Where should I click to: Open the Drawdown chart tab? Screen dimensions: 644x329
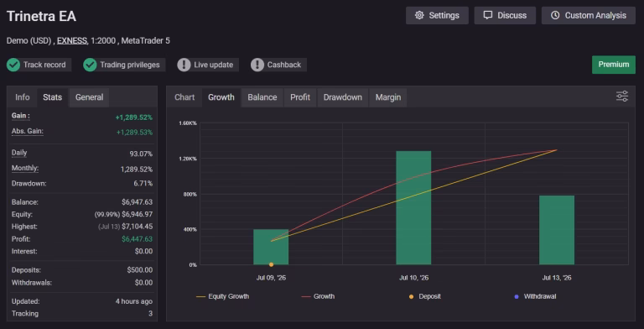click(342, 97)
